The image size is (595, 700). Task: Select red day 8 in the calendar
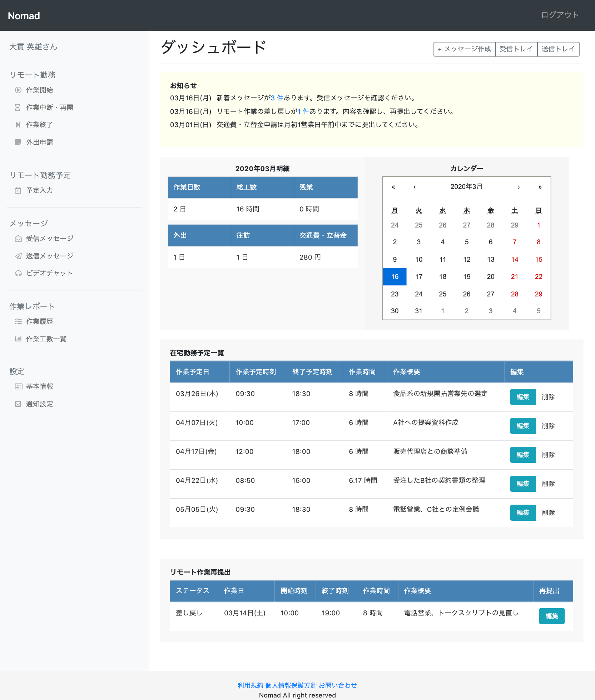pyautogui.click(x=539, y=242)
